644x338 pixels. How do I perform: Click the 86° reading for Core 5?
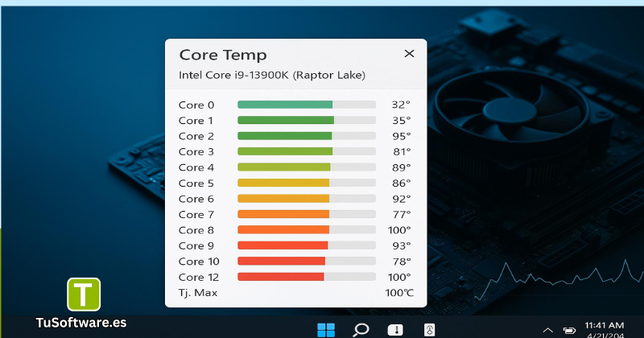pos(401,183)
